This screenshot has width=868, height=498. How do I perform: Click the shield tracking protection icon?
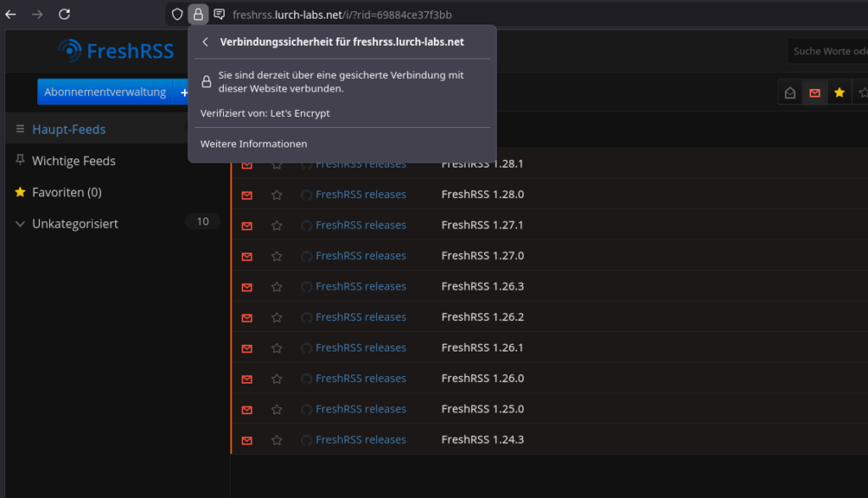pyautogui.click(x=176, y=14)
